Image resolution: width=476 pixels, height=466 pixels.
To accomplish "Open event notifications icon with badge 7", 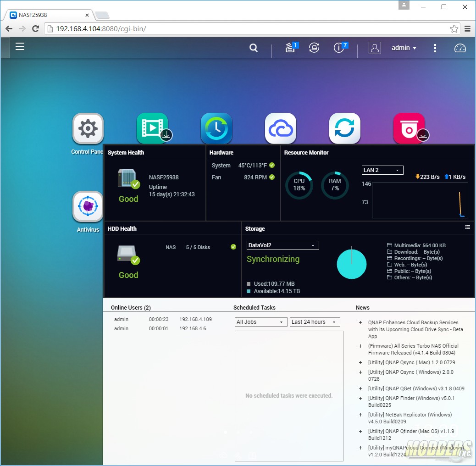I will click(340, 47).
